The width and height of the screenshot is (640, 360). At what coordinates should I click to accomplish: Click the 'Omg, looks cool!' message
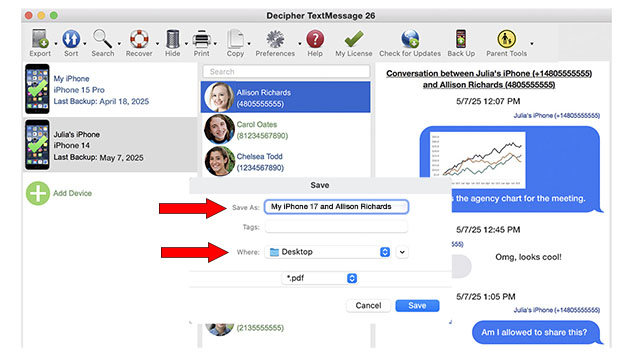[529, 257]
